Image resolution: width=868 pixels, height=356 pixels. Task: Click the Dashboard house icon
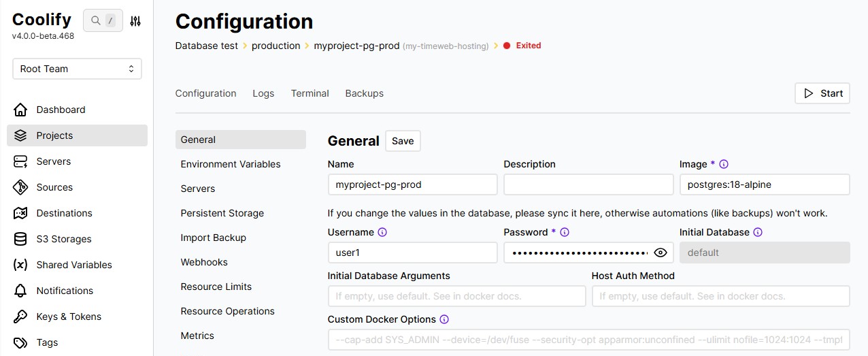tap(20, 110)
